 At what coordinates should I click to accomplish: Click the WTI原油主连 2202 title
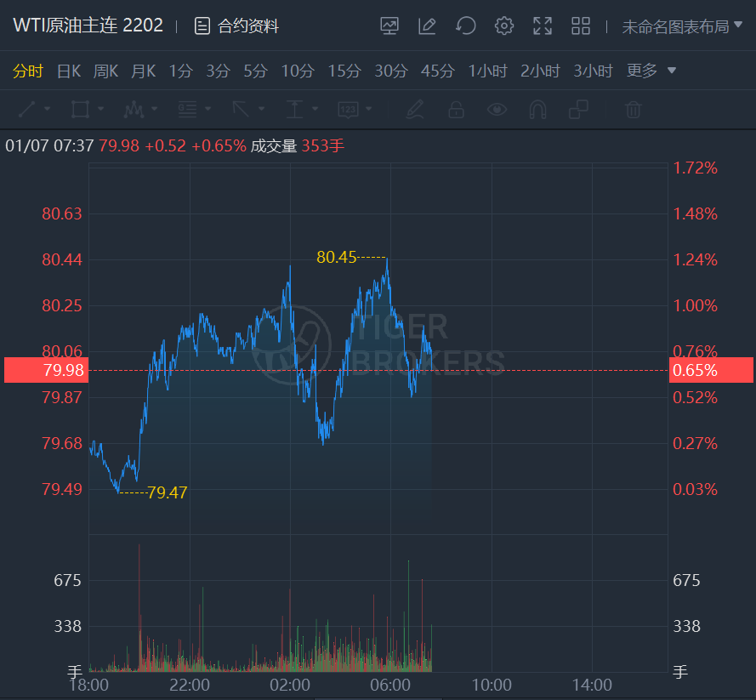(x=88, y=26)
